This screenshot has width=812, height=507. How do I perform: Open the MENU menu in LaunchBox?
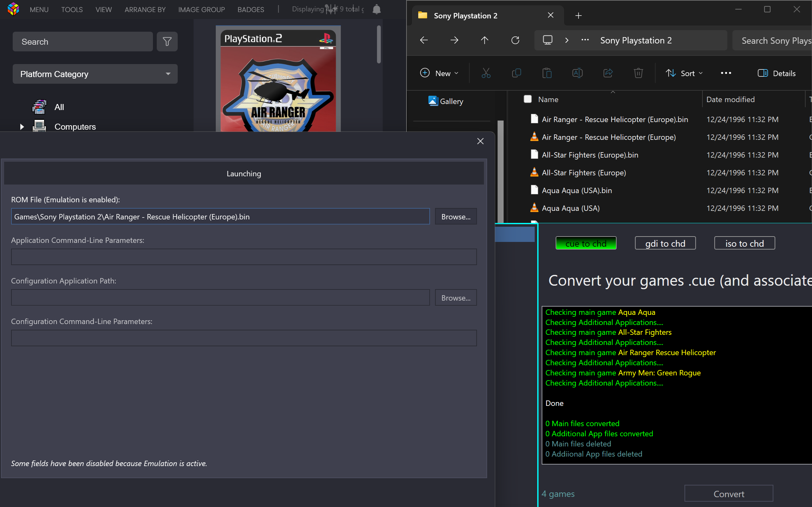pos(39,10)
